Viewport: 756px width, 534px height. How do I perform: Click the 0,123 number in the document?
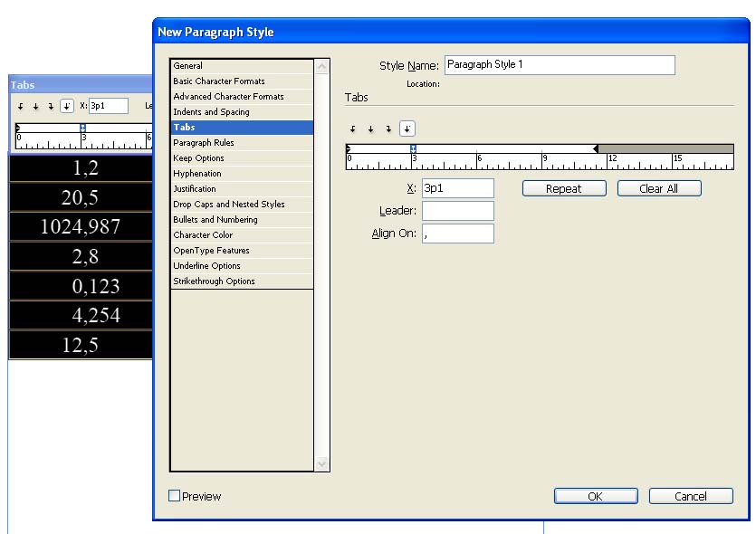pos(96,286)
